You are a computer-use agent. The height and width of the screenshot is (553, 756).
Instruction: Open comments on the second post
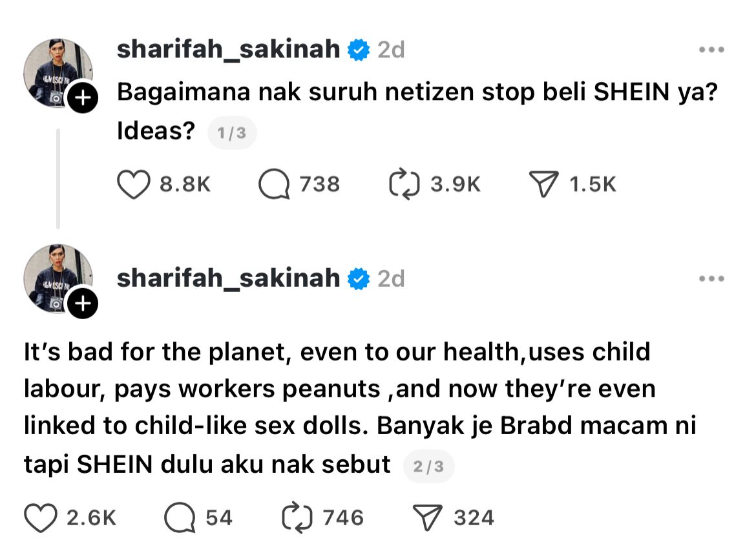click(179, 517)
